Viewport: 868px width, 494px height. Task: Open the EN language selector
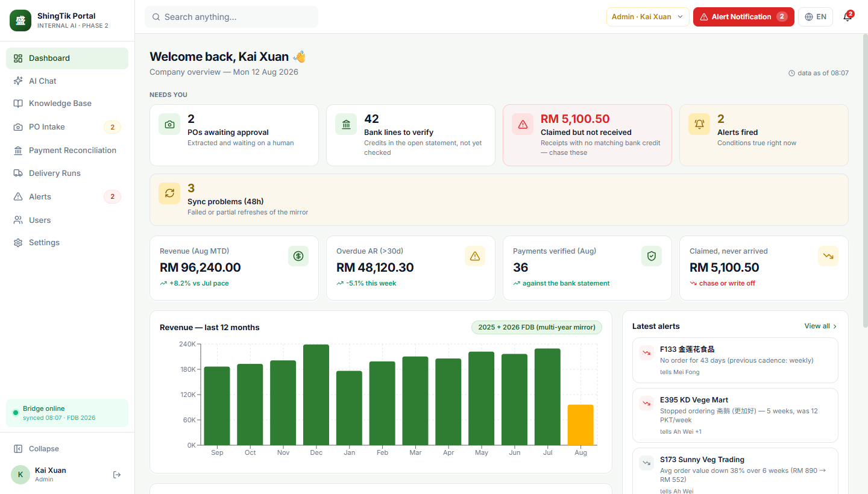pyautogui.click(x=816, y=17)
